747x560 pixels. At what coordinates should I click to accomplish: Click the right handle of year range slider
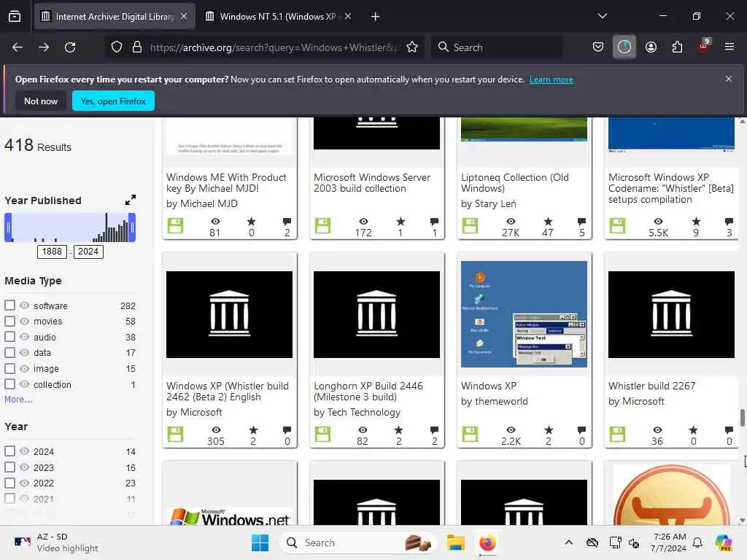133,227
